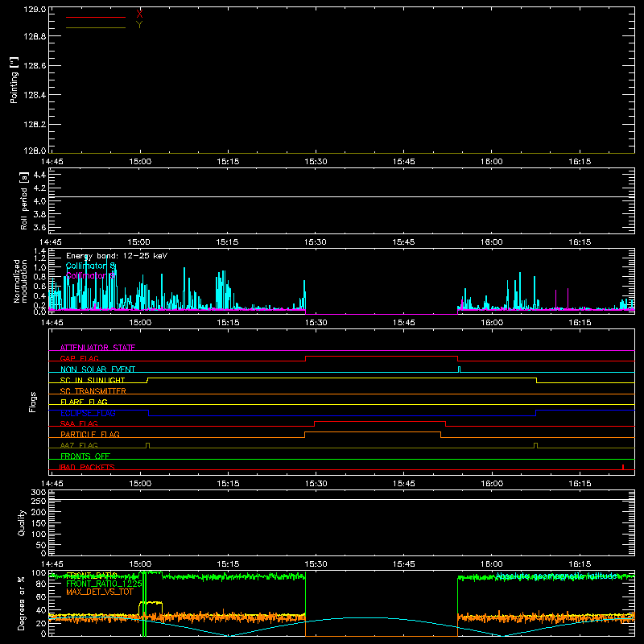Click the BAD_PACKETS red spike marker

pos(623,467)
